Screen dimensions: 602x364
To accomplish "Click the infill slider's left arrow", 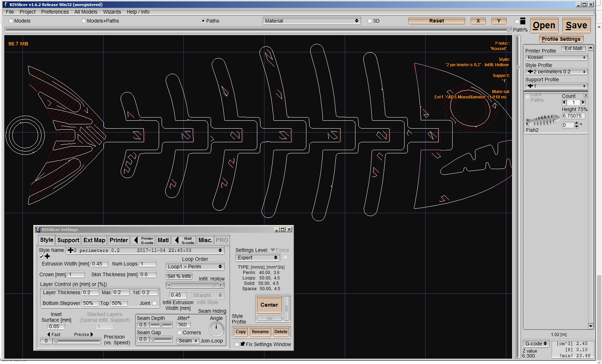I will point(169,285).
